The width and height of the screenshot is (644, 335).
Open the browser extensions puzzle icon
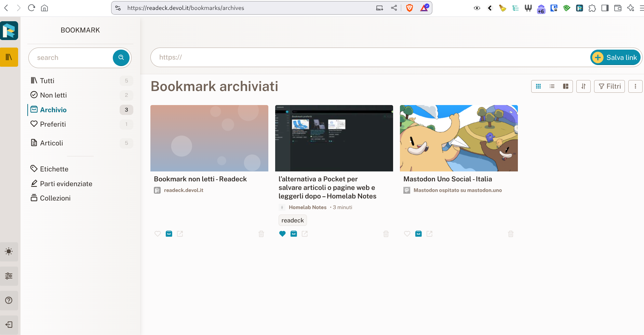592,8
